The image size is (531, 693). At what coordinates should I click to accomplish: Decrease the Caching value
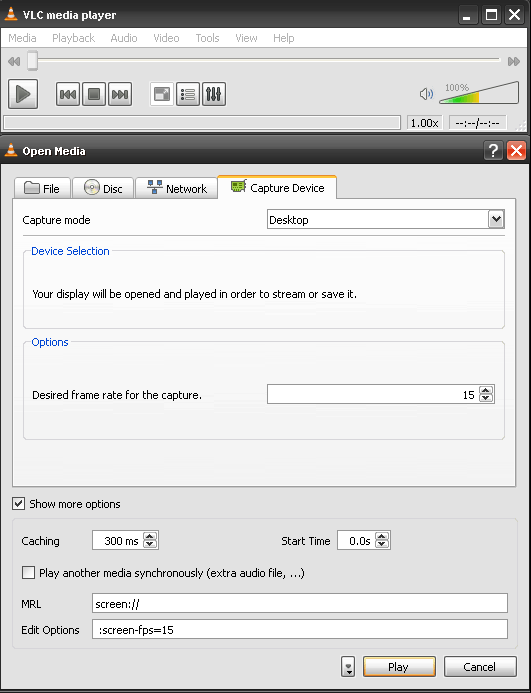150,544
